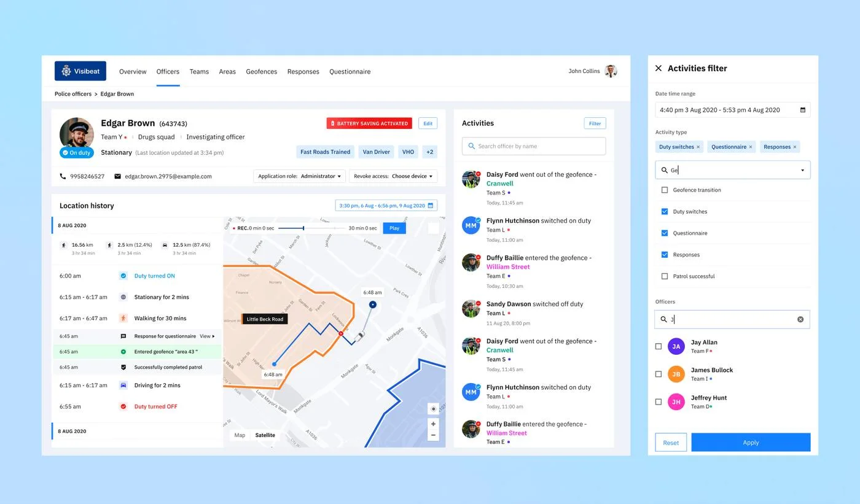Open the Officers tab
The image size is (860, 504).
pyautogui.click(x=168, y=72)
